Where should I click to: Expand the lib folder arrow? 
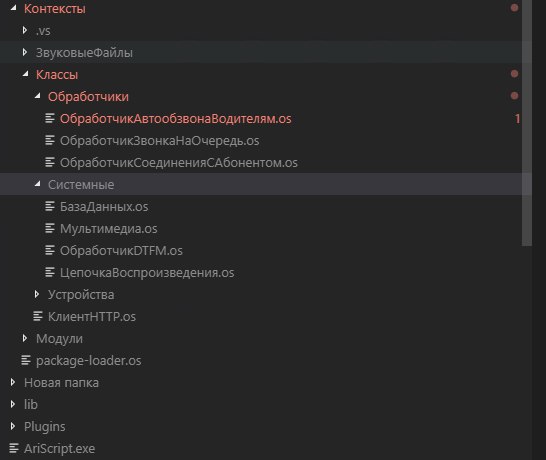coord(13,404)
